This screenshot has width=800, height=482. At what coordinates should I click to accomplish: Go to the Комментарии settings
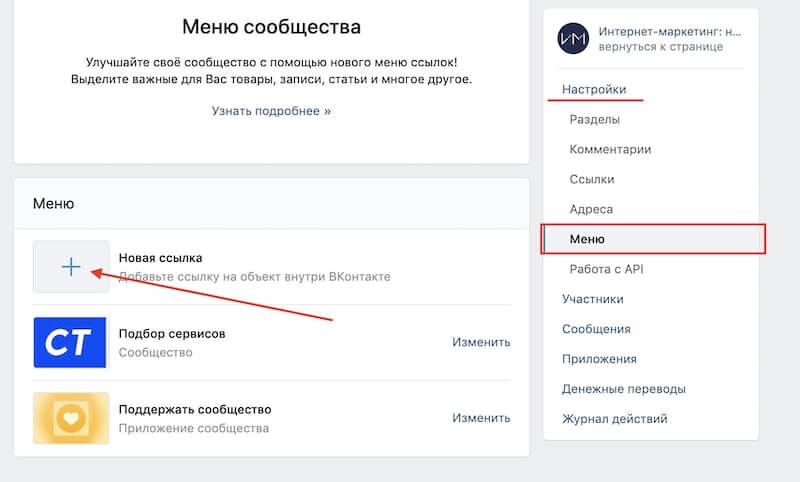(x=610, y=150)
